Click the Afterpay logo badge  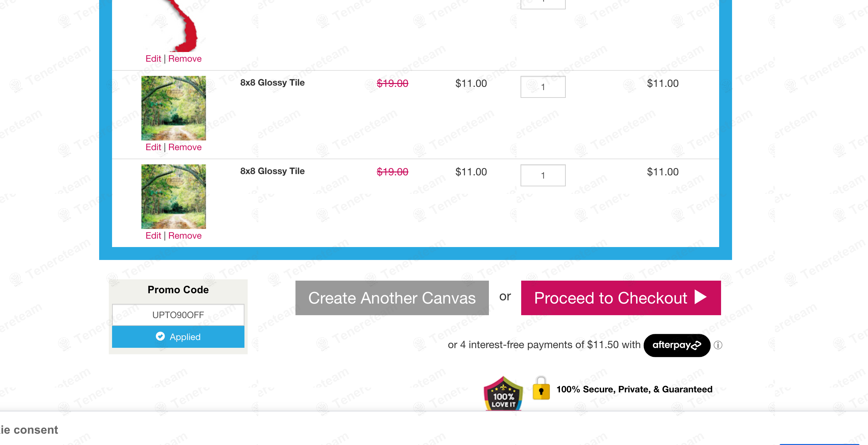(x=677, y=345)
